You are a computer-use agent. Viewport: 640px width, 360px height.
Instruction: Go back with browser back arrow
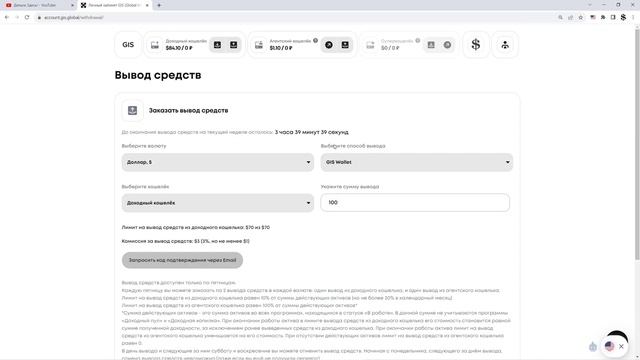click(x=7, y=17)
